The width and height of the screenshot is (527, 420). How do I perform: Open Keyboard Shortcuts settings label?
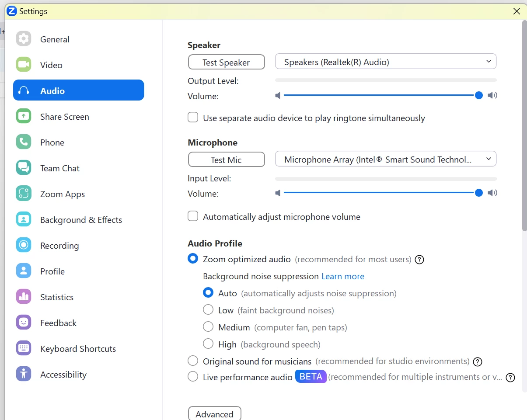pos(78,349)
